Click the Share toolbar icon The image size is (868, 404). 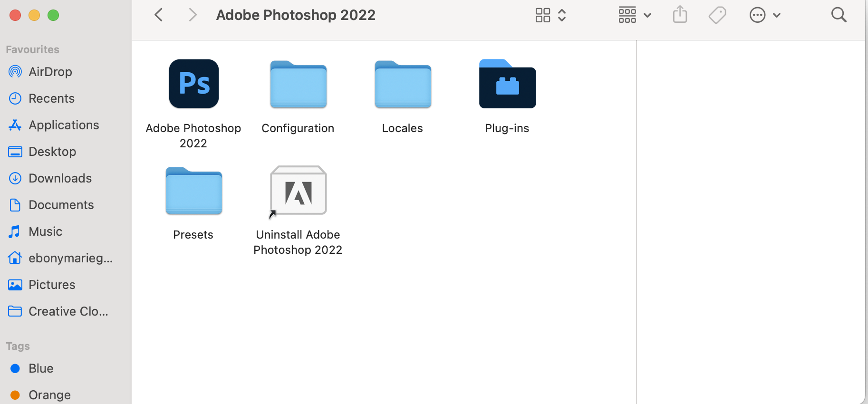tap(680, 15)
